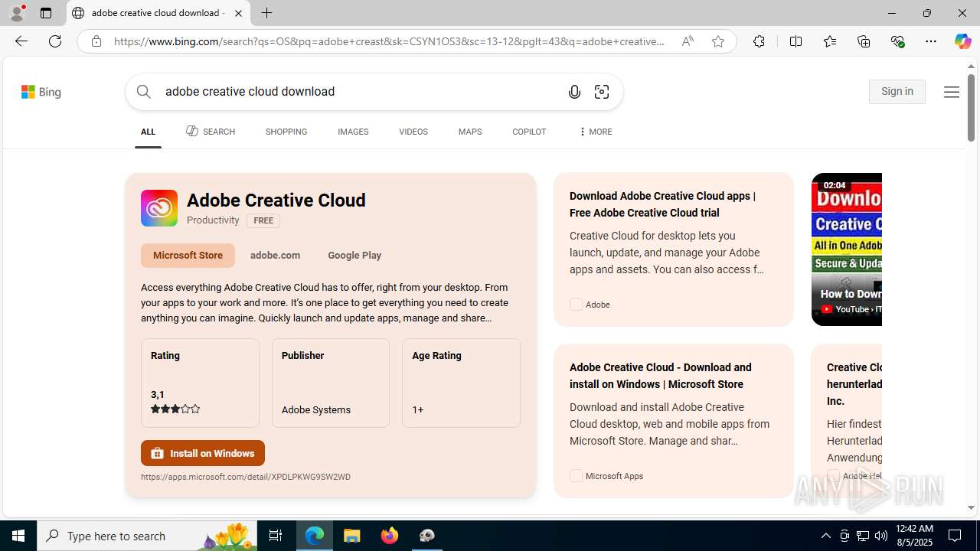Open the Favorites list icon
The height and width of the screenshot is (551, 980).
point(829,41)
